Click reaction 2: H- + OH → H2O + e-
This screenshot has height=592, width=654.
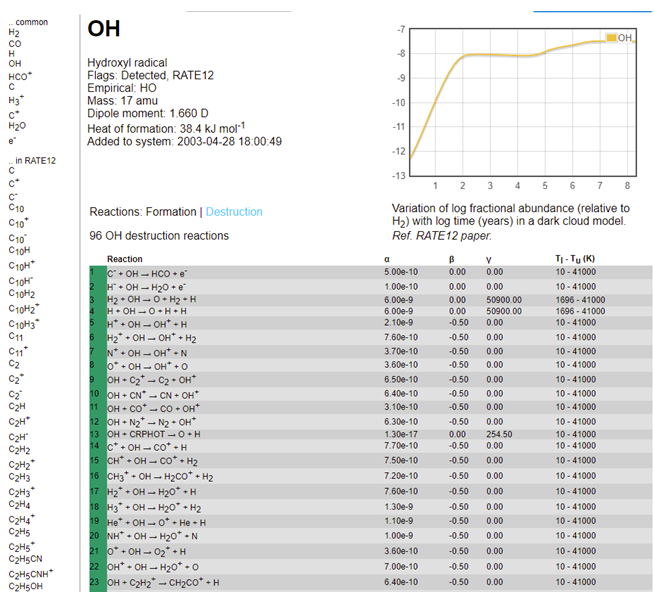point(146,287)
